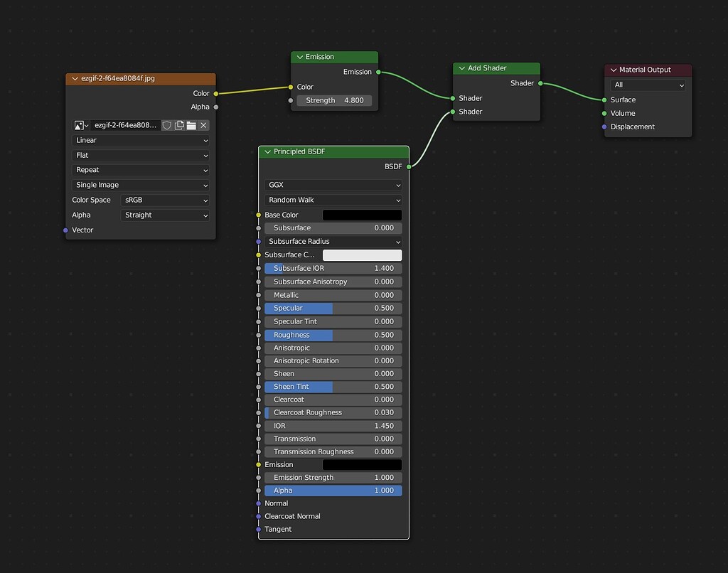728x573 pixels.
Task: Open the image browser on the texture node
Action: tap(78, 125)
